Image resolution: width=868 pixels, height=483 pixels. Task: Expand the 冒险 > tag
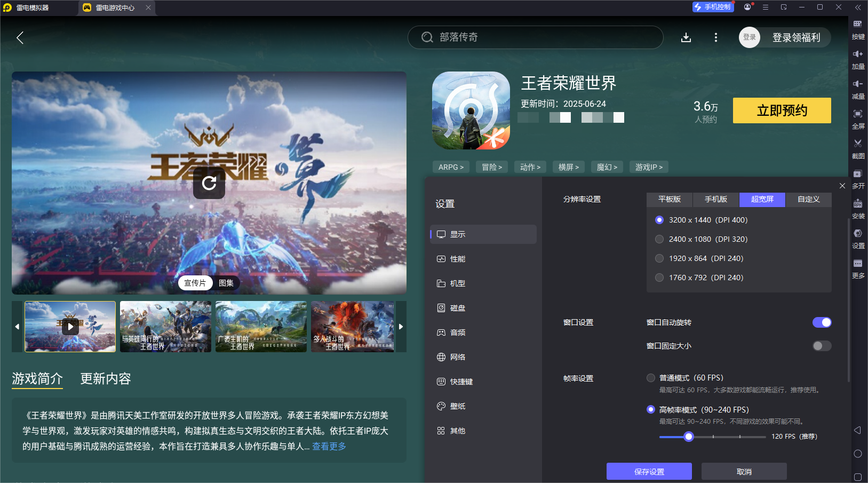tap(492, 167)
